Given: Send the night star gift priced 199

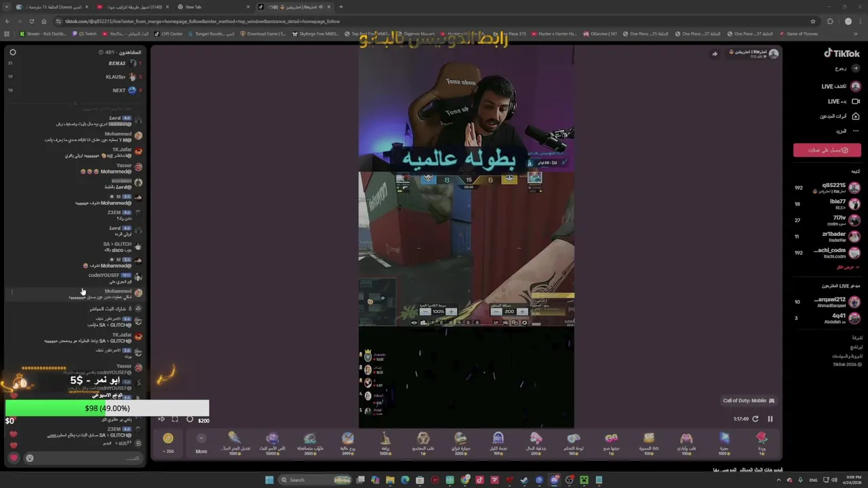Looking at the screenshot, I should pos(498,443).
